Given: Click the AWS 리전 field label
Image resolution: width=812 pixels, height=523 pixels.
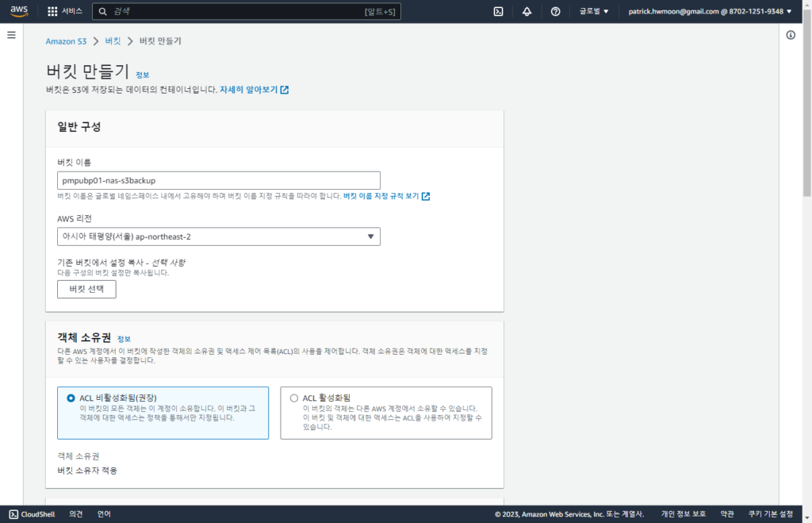Looking at the screenshot, I should point(75,219).
